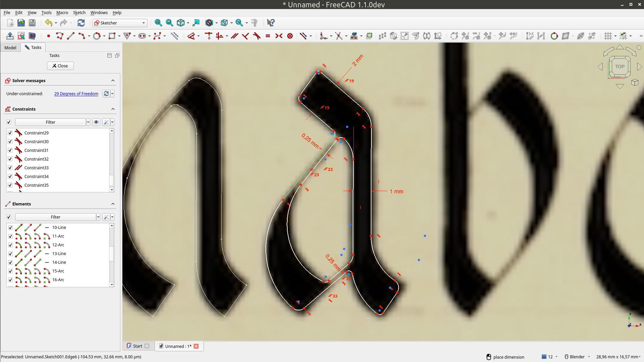Click the parallel constraint icon
Viewport: 644px width, 362px height.
pos(234,36)
